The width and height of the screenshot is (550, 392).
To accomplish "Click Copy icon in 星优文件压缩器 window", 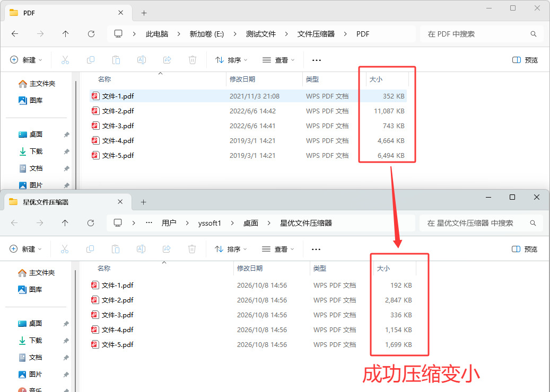I will (x=90, y=249).
